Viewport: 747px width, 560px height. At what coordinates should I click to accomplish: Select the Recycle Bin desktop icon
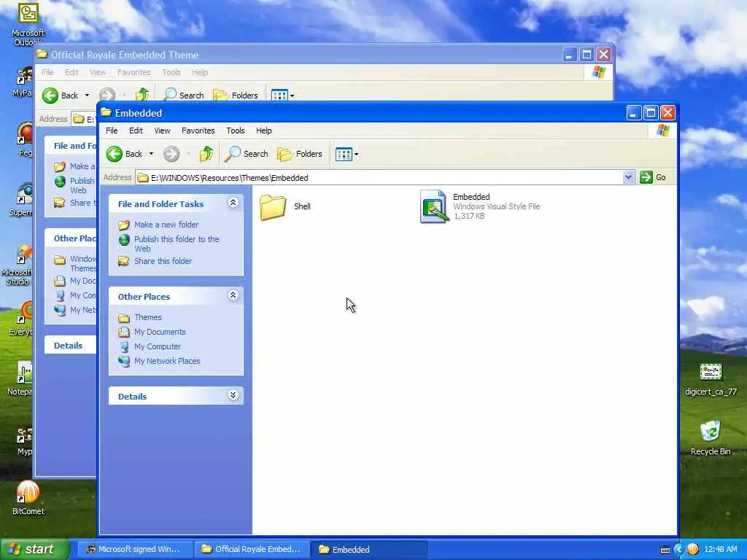711,431
